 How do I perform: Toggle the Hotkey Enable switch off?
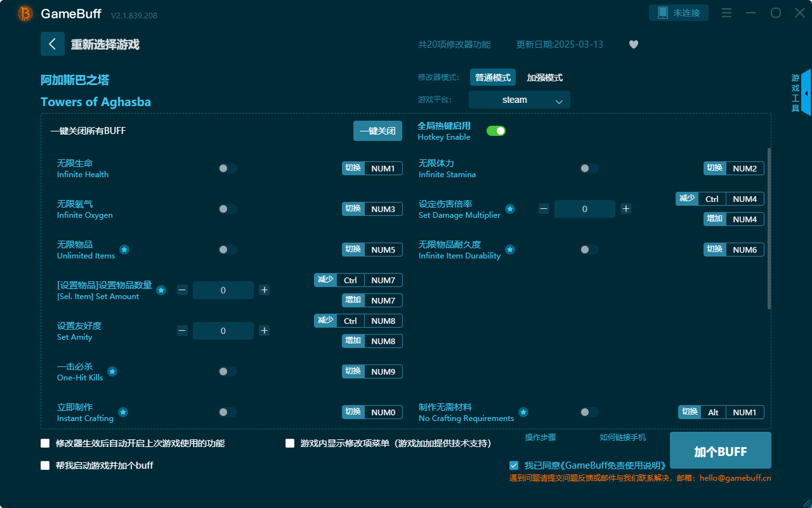[496, 130]
